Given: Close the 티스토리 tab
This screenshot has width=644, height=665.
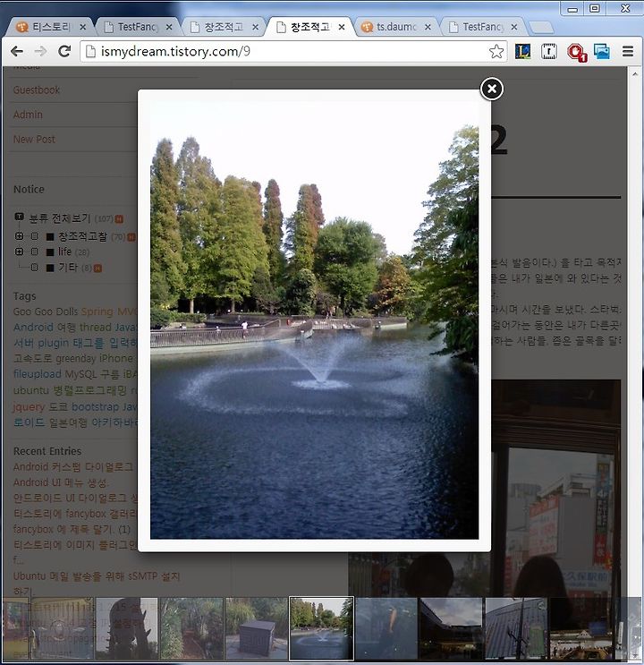Looking at the screenshot, I should pos(83,27).
